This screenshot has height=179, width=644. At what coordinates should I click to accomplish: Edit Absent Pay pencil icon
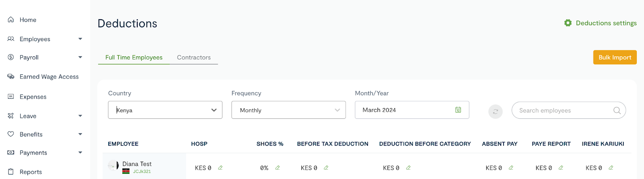tap(511, 168)
